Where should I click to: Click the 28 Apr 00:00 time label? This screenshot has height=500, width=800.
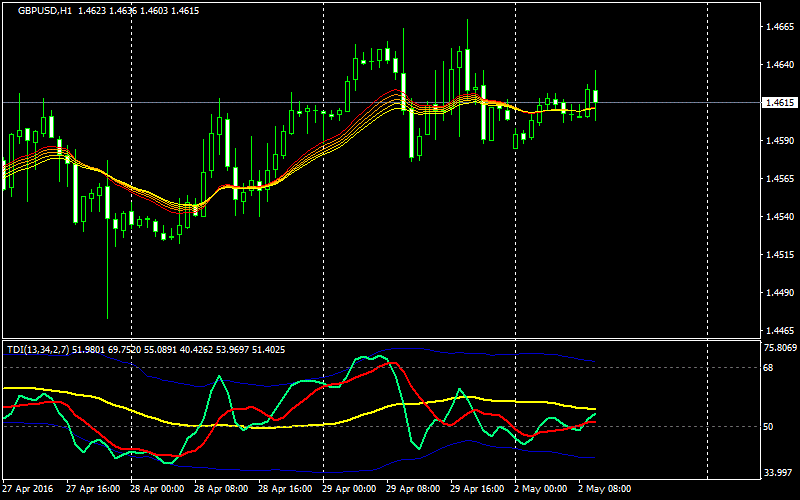point(158,489)
